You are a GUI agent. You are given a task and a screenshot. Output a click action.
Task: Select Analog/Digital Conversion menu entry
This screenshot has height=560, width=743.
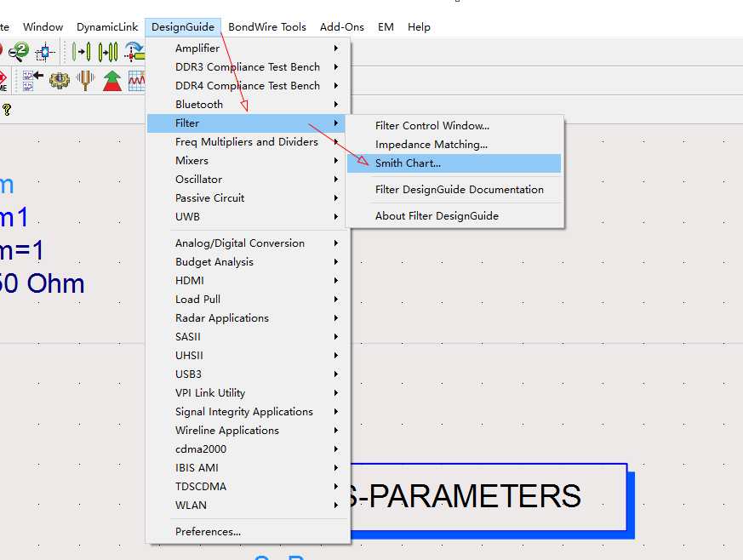(x=247, y=243)
